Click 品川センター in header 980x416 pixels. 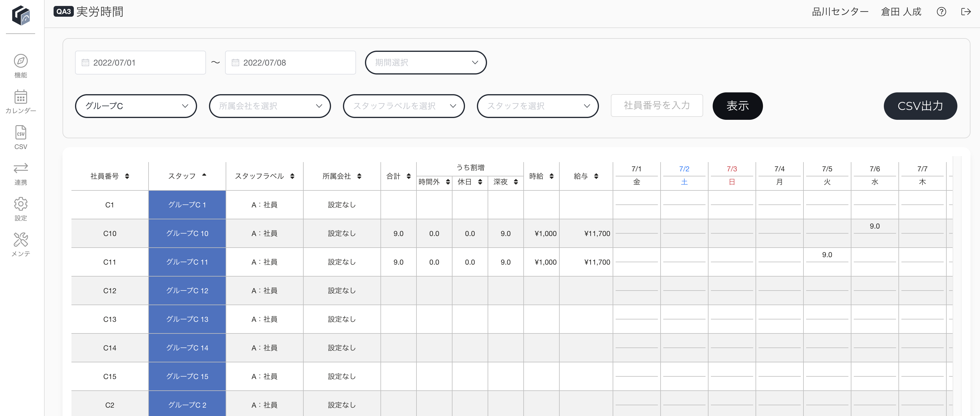840,12
